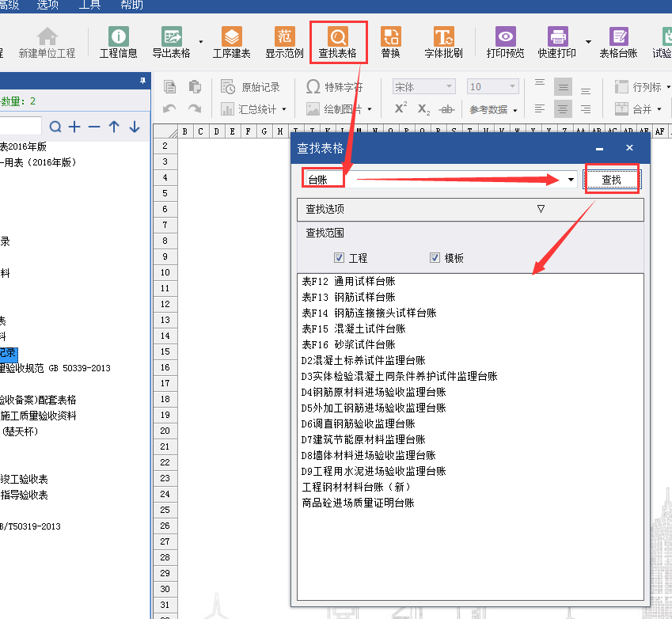The image size is (672, 619).
Task: Open the 工程信息 project info tool
Action: (x=118, y=42)
